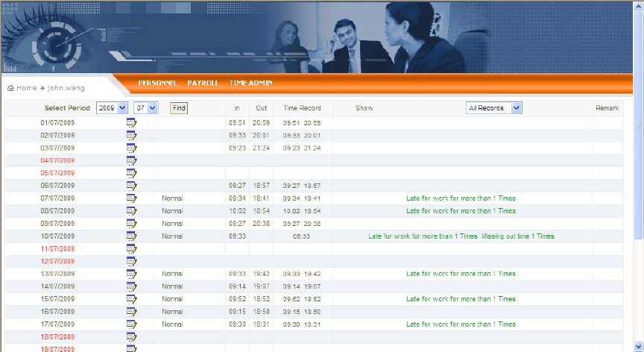Image resolution: width=644 pixels, height=352 pixels.
Task: Open edit icon for 05/07/2009 row
Action: 131,173
